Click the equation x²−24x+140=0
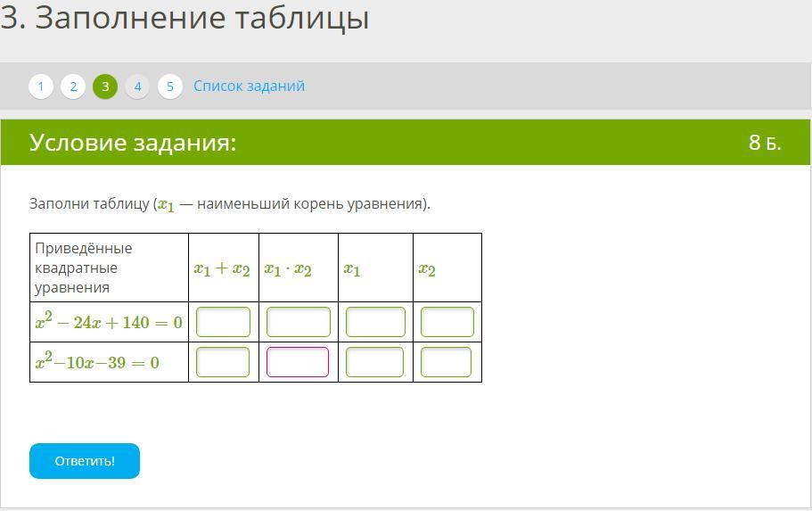 109,322
